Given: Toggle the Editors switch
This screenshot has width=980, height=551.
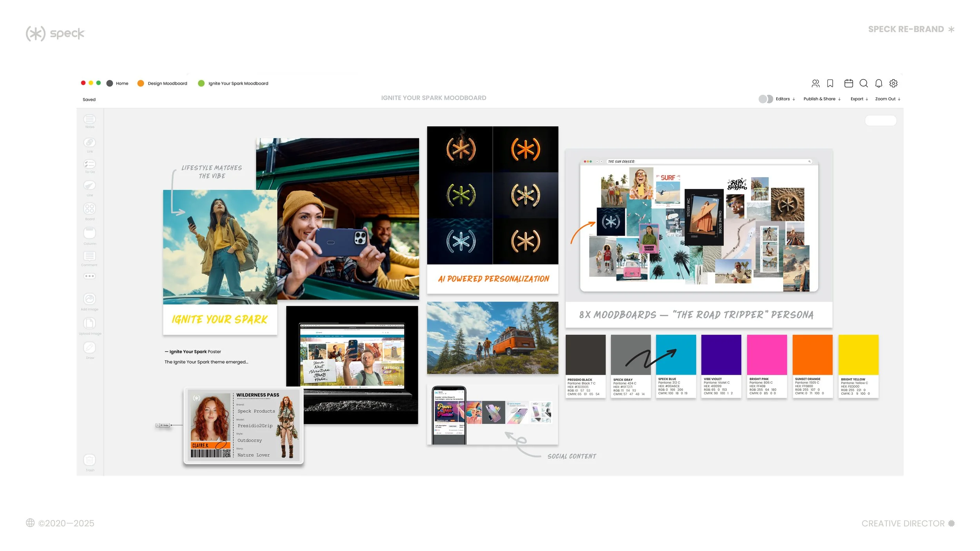Looking at the screenshot, I should click(765, 99).
